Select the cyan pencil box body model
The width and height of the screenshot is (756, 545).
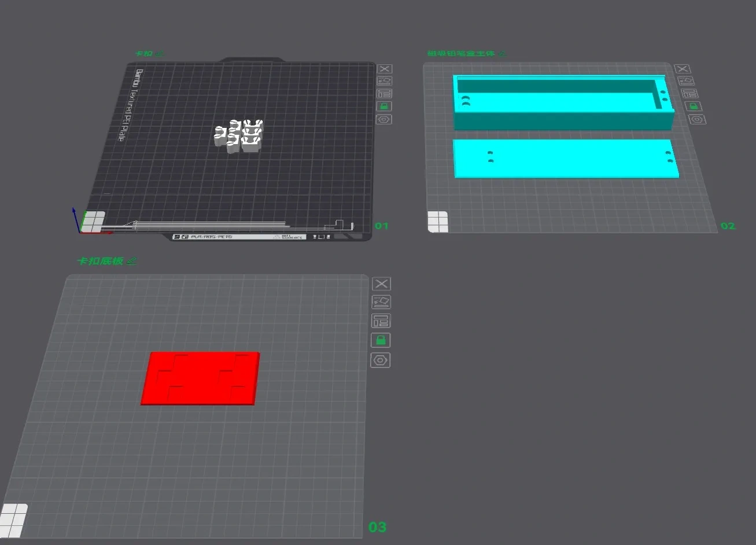click(564, 102)
